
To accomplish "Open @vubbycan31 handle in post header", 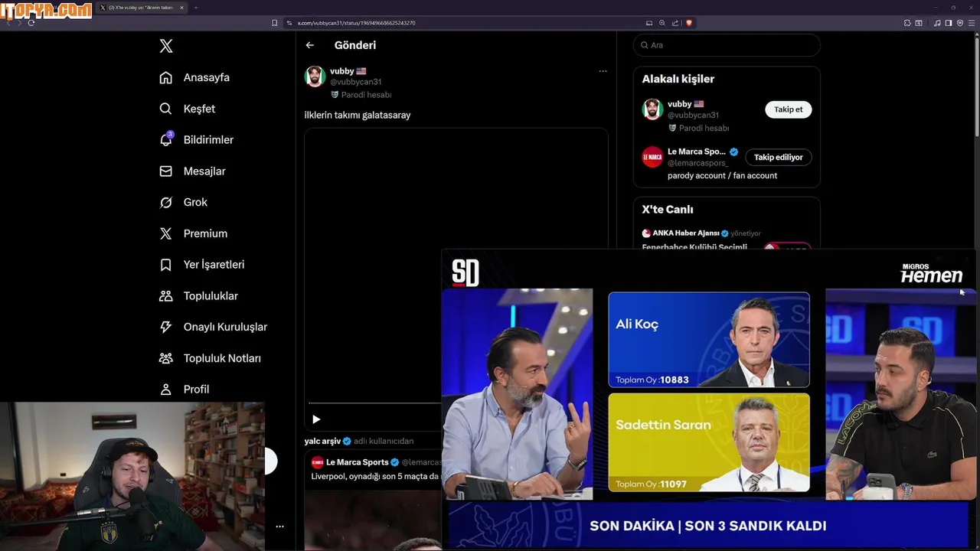I will coord(355,82).
